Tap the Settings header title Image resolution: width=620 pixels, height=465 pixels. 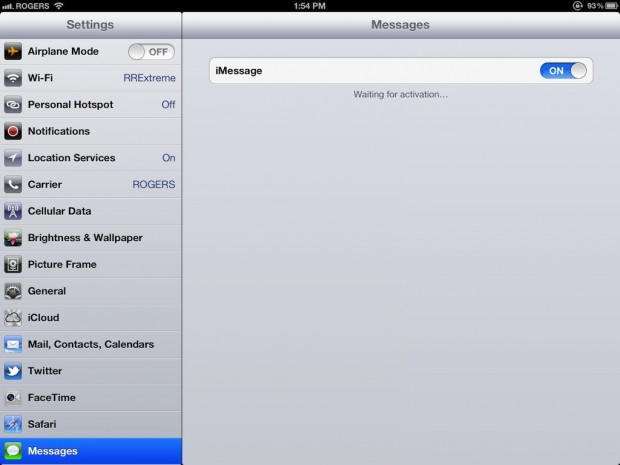coord(90,25)
